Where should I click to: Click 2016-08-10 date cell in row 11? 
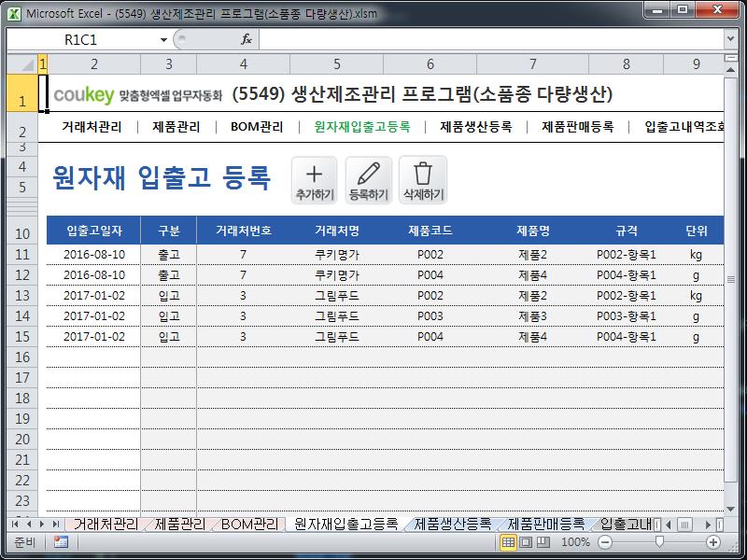(x=94, y=255)
